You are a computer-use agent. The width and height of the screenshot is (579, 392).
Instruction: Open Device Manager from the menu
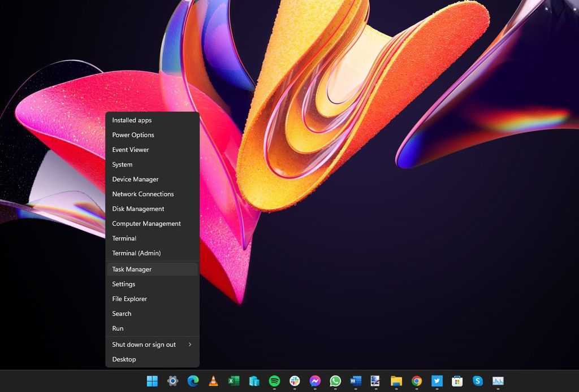[135, 179]
